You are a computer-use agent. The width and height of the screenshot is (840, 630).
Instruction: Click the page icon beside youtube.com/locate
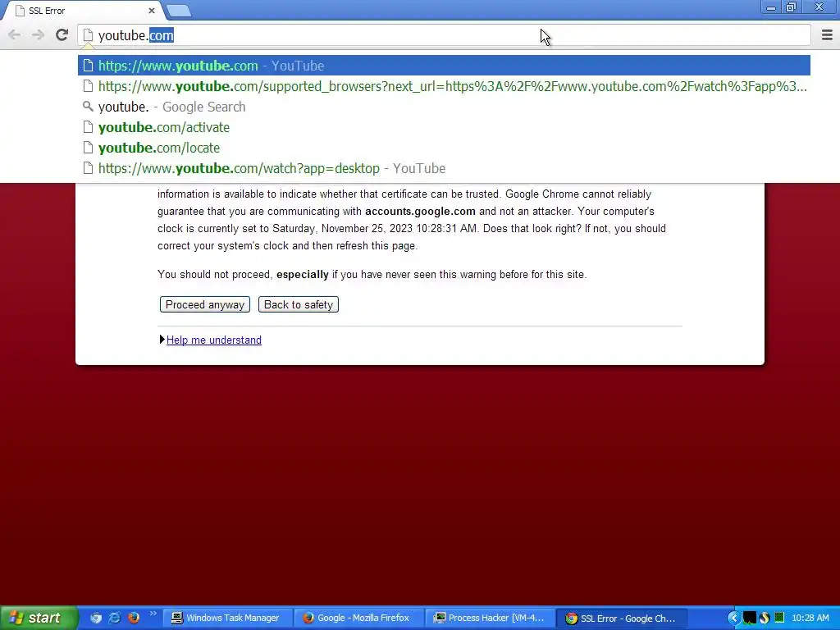click(88, 148)
